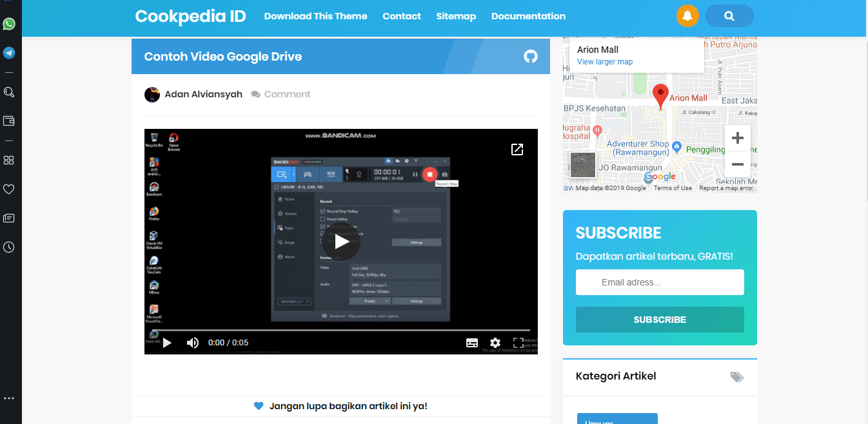Open video in new window icon
868x424 pixels.
(x=517, y=149)
